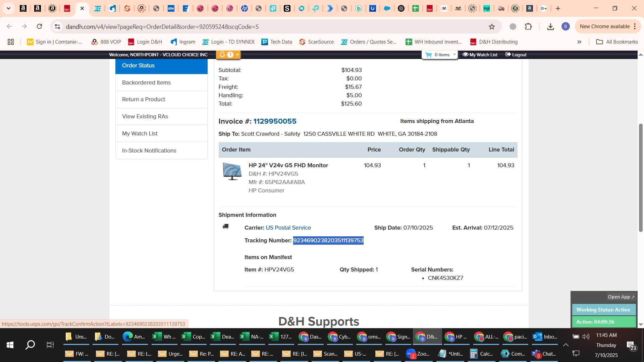The width and height of the screenshot is (644, 362).
Task: Open Windows Task View
Action: pyautogui.click(x=50, y=345)
